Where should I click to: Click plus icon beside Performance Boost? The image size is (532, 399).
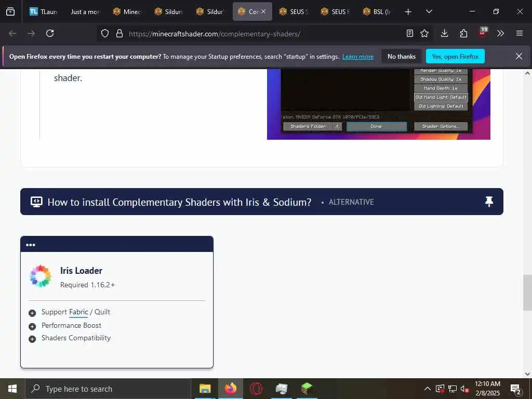point(32,326)
